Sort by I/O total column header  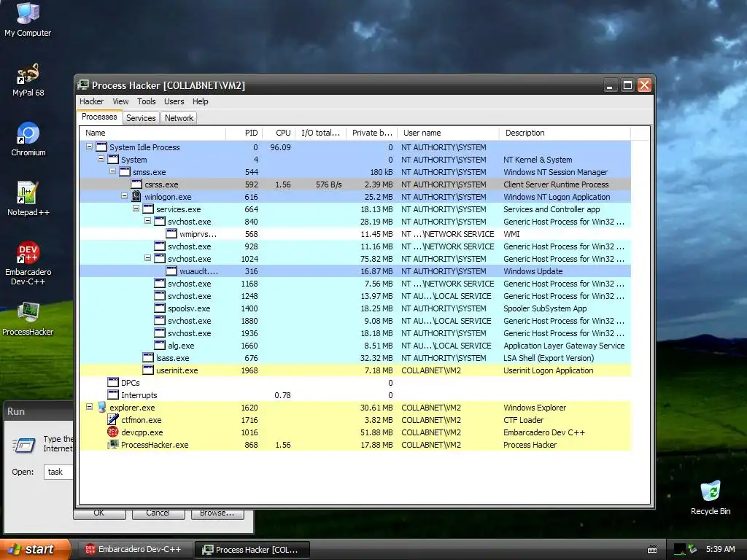[x=321, y=133]
